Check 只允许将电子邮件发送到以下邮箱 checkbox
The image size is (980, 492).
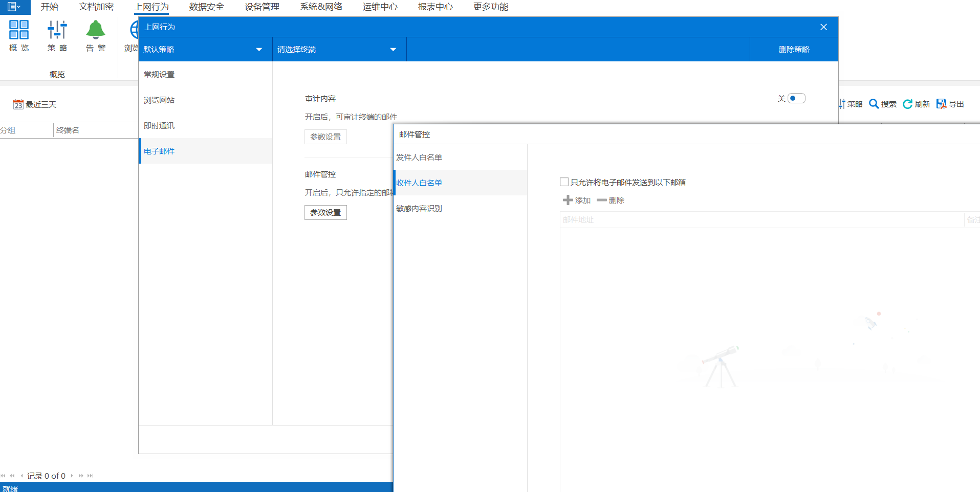click(x=564, y=182)
